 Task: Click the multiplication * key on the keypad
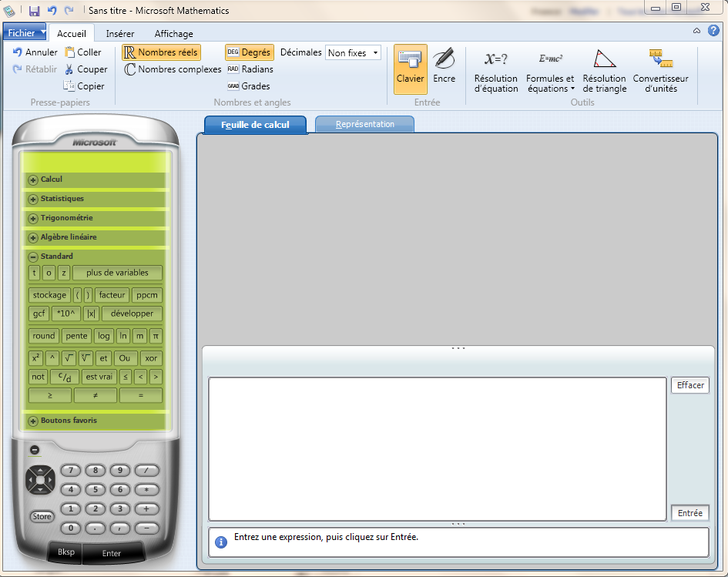146,489
